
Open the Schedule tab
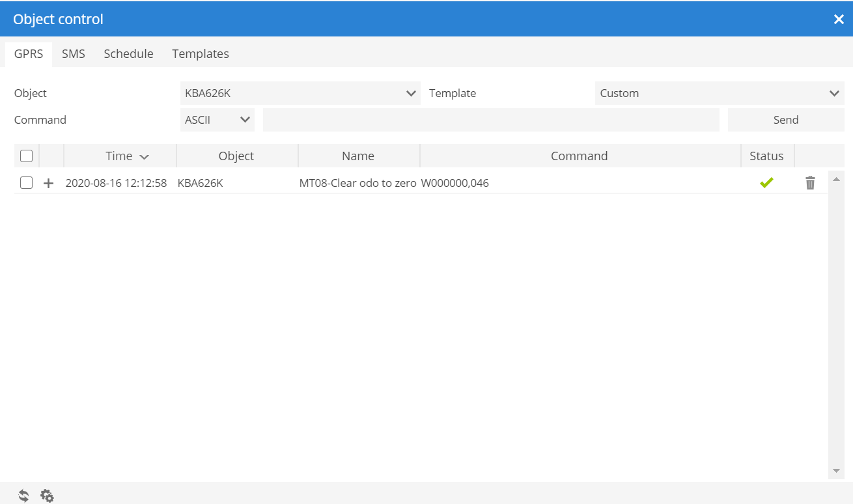(128, 54)
